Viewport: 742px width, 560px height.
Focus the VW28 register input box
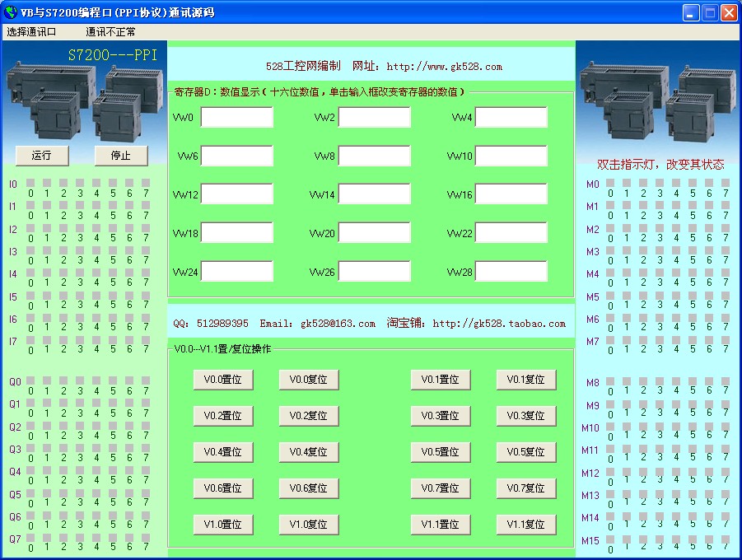pyautogui.click(x=511, y=271)
